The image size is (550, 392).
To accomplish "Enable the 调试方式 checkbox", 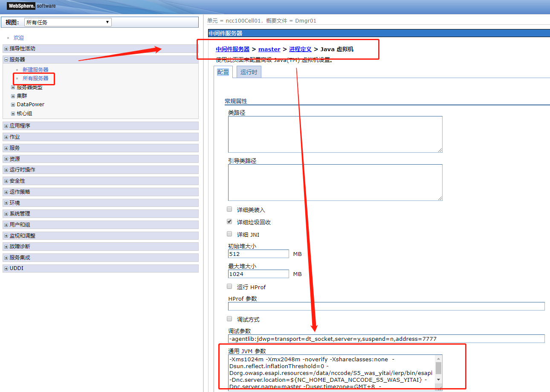I will pyautogui.click(x=229, y=319).
